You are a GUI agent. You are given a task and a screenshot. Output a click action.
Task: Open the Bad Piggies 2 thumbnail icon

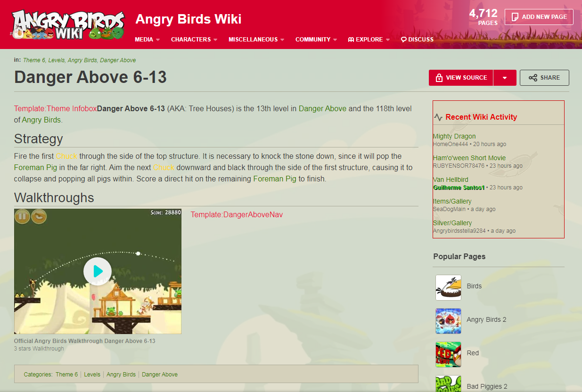pos(448,384)
